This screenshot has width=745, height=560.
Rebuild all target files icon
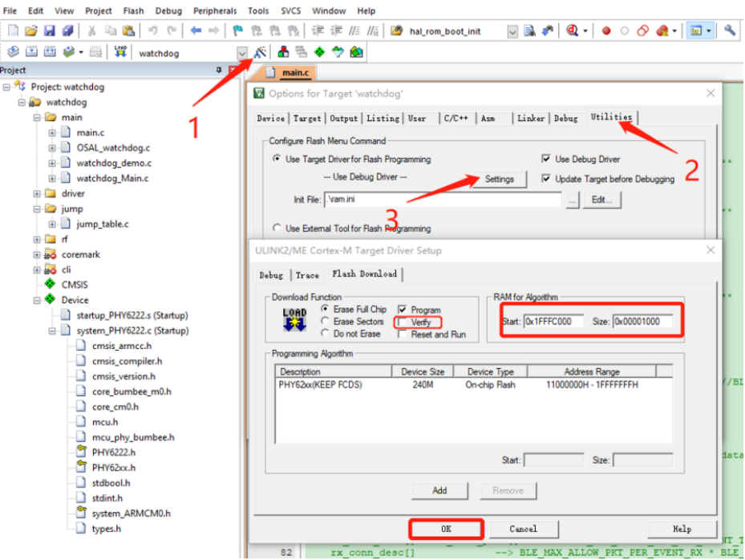tap(50, 52)
